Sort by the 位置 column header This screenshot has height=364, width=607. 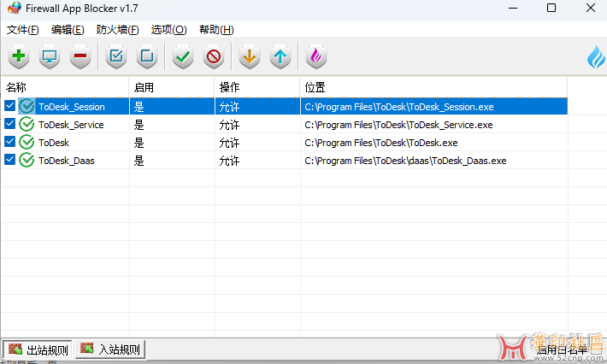click(433, 87)
